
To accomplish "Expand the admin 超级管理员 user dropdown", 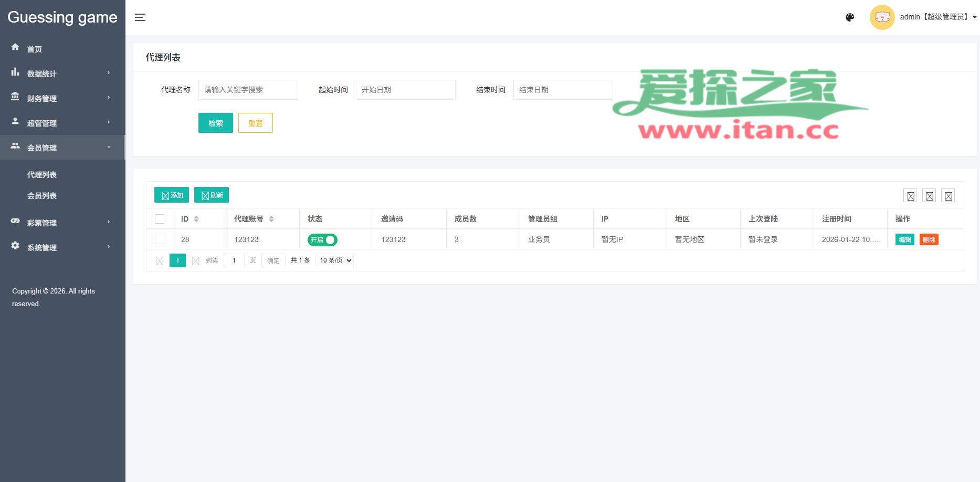I will (x=937, y=17).
